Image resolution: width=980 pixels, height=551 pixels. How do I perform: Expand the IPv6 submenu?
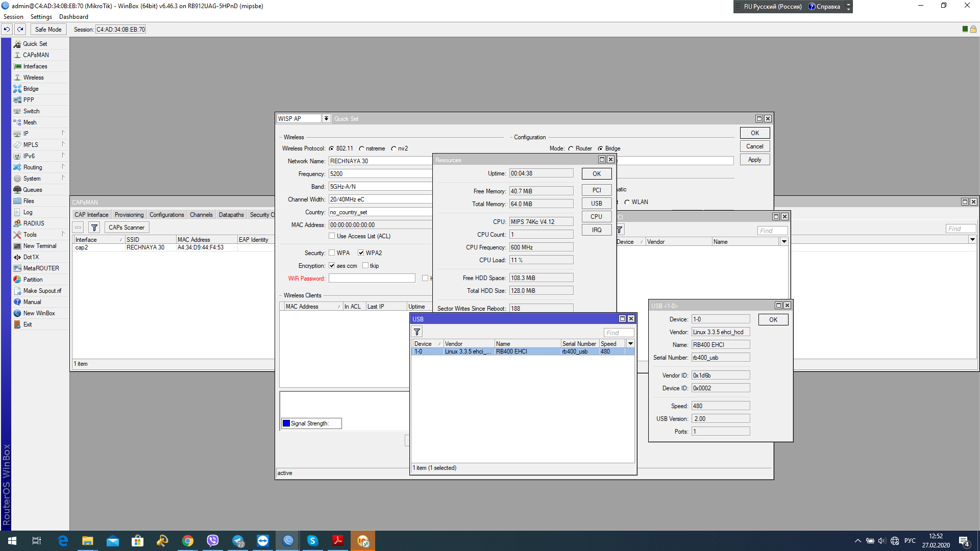[63, 156]
